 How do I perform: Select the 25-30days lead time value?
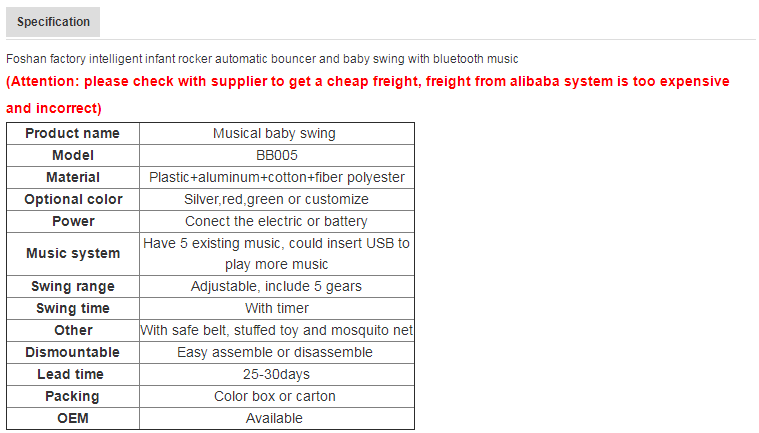276,375
